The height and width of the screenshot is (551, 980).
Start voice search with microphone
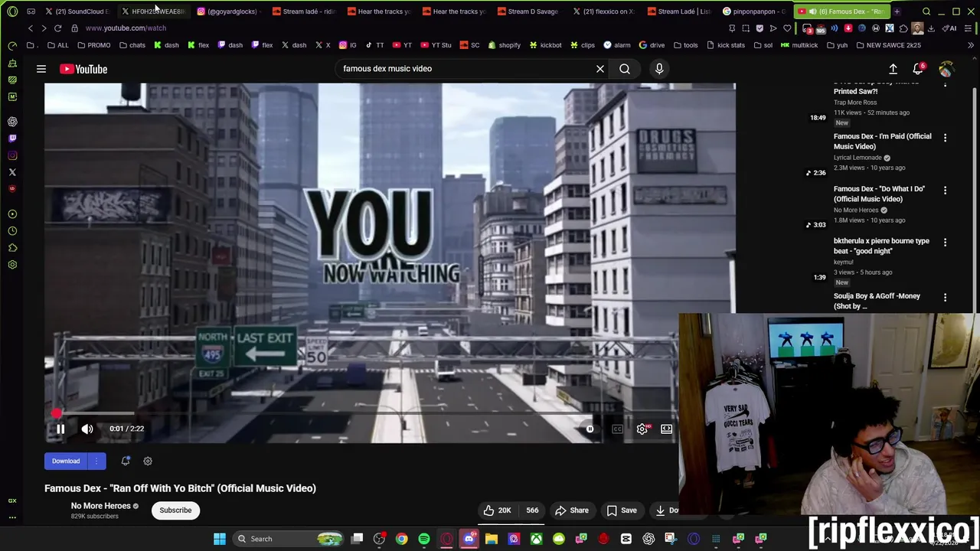click(659, 69)
